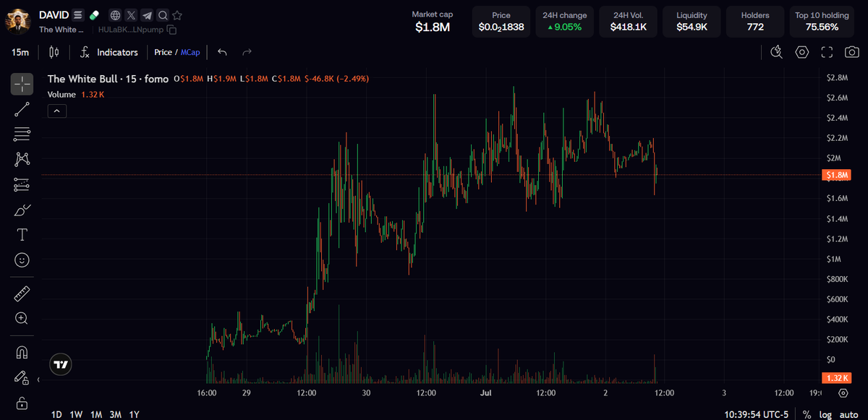Set chart range to 1Y
Image resolution: width=868 pixels, height=420 pixels.
[x=134, y=414]
